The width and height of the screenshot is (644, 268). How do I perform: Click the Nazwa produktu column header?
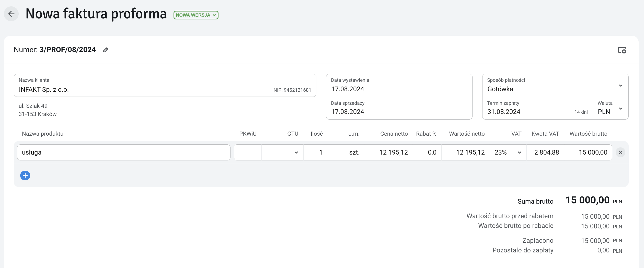[x=43, y=134]
